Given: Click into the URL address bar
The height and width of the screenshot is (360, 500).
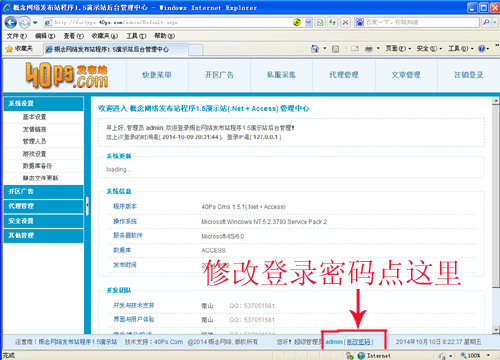Looking at the screenshot, I should 167,23.
